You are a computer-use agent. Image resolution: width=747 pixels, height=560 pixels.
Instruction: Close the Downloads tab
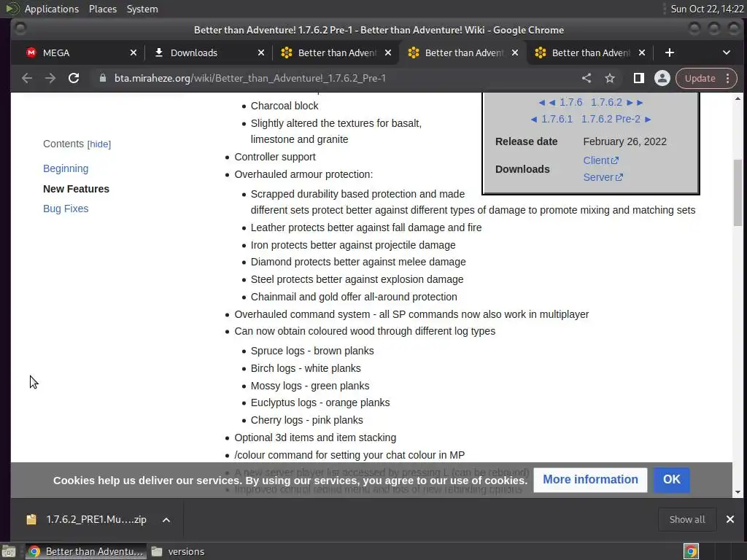pos(261,52)
